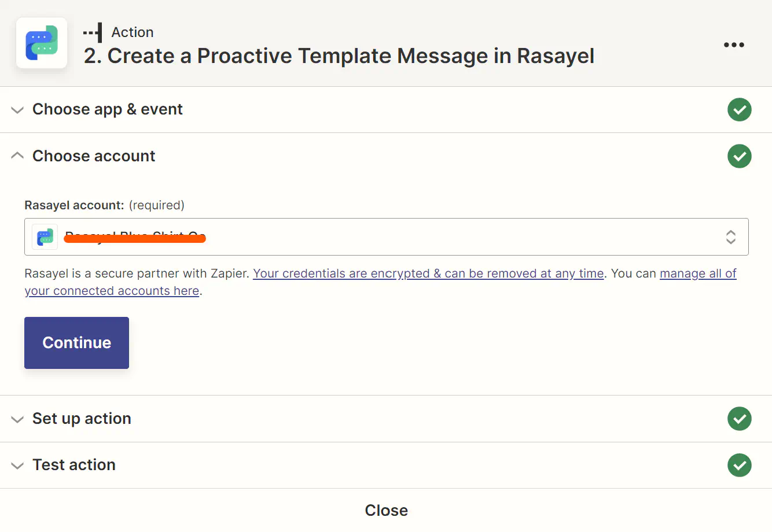
Task: Open Rasayel account dropdown arrows
Action: point(731,237)
